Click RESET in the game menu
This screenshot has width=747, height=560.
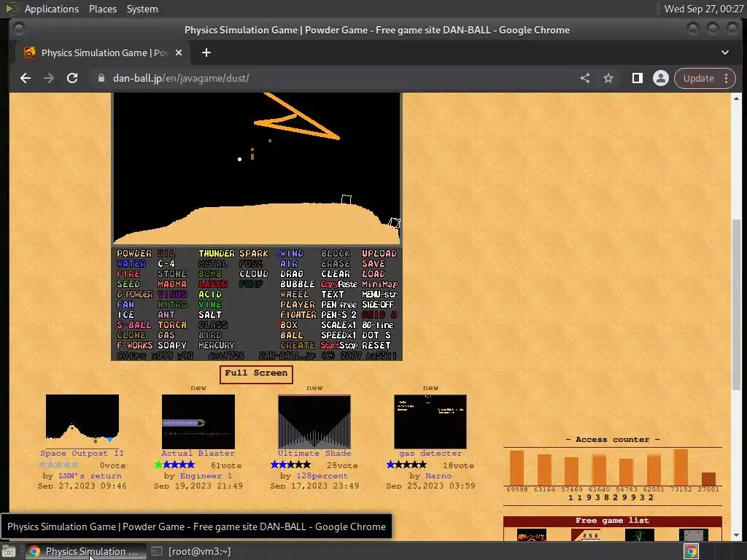coord(376,345)
